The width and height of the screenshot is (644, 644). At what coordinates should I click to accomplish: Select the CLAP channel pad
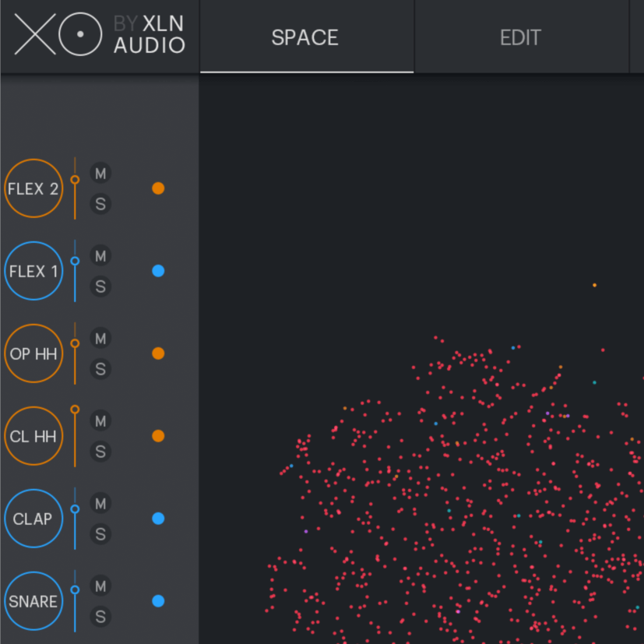click(33, 519)
